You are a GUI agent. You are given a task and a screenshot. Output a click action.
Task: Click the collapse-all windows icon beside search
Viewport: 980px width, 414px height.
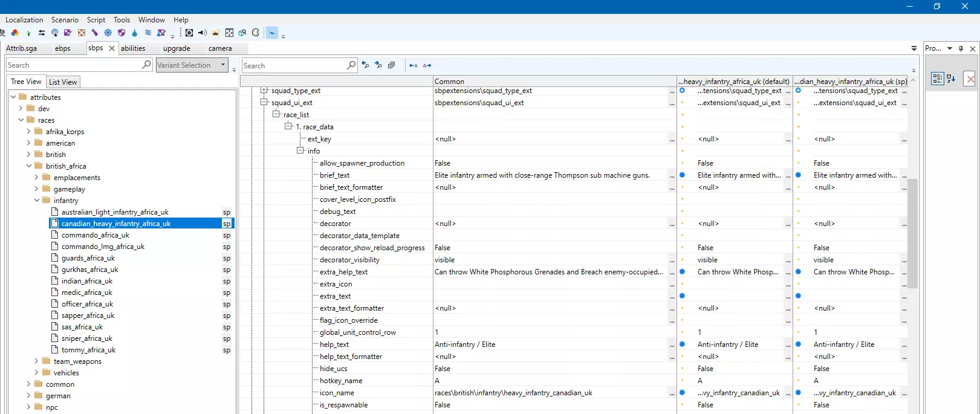(391, 65)
